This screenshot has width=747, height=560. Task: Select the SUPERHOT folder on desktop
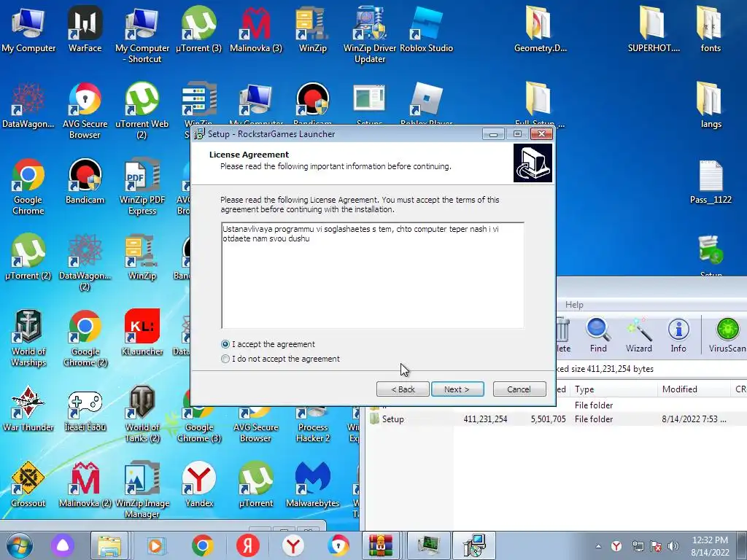(x=654, y=30)
